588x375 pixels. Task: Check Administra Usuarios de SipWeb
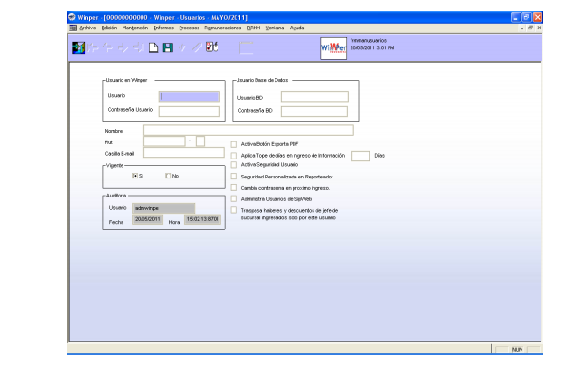tap(234, 199)
